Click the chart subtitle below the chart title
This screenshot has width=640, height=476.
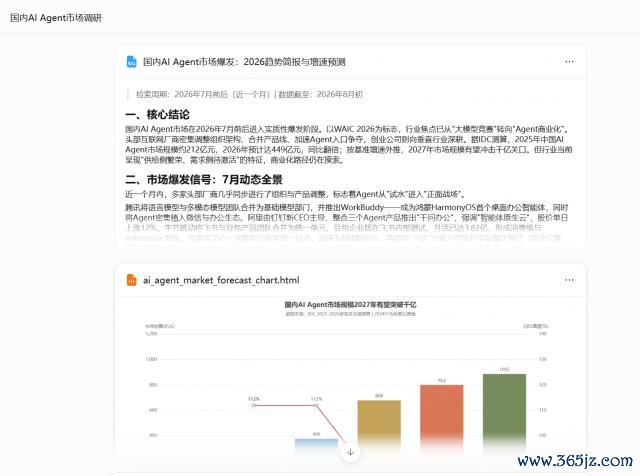[350, 314]
